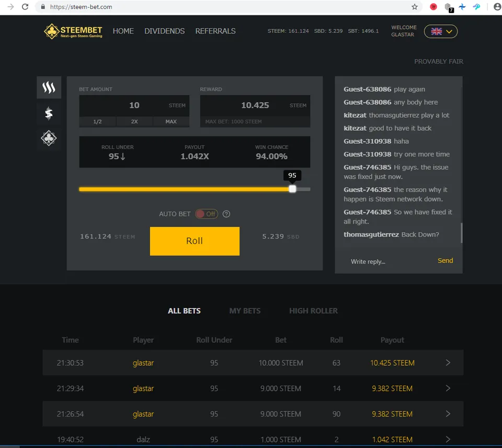Open the teal extension icon
This screenshot has height=448, width=502.
click(x=477, y=7)
